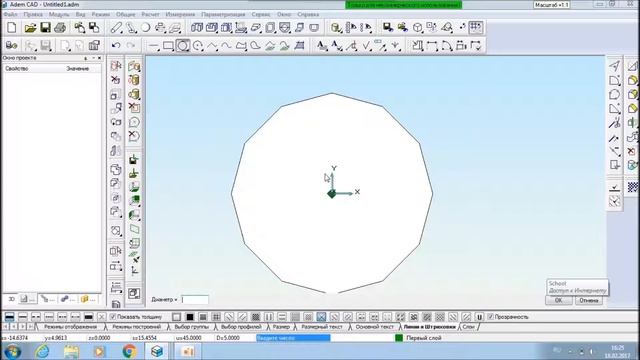The height and width of the screenshot is (360, 640).
Task: Click the scissors trim icon in right toolbar
Action: point(614,122)
